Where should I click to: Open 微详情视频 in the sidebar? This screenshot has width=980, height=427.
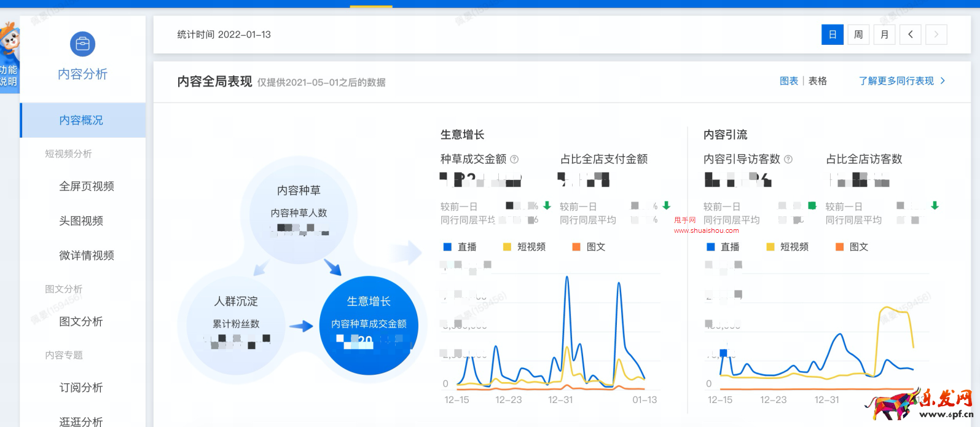(x=87, y=255)
